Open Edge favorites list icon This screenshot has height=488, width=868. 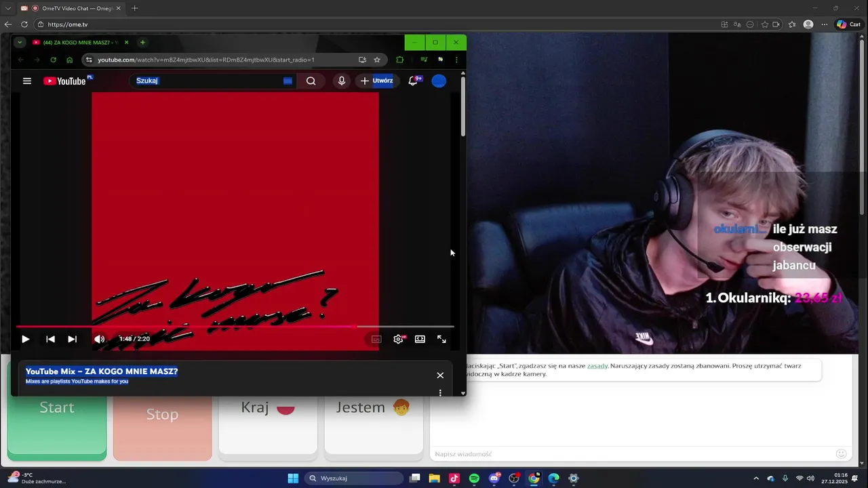pos(792,24)
